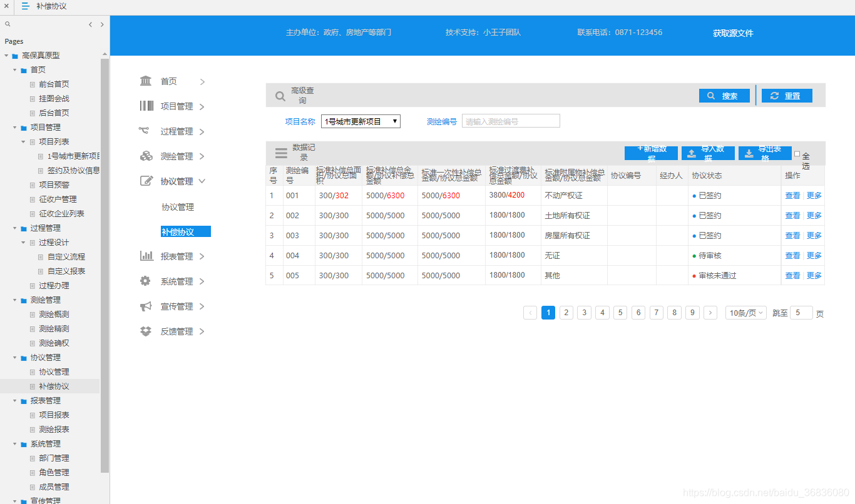
Task: Select 自定义流程 in the Pages tree
Action: pos(66,257)
